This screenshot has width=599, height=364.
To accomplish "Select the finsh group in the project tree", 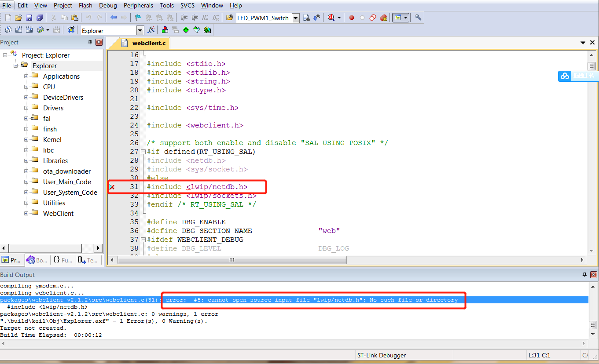I will (x=50, y=129).
